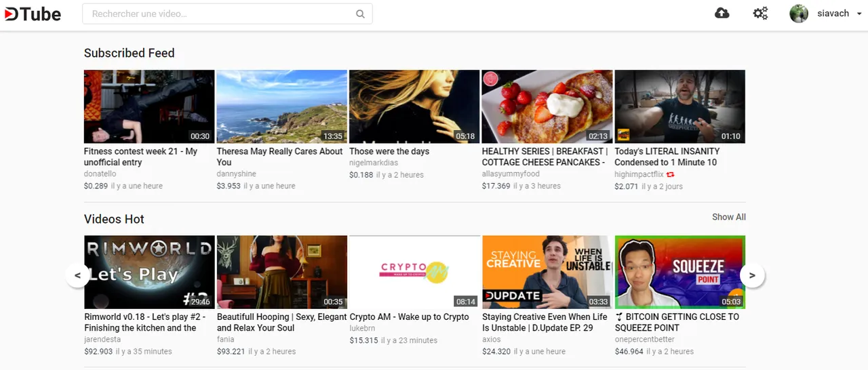Click the search magnifier icon

pos(360,14)
